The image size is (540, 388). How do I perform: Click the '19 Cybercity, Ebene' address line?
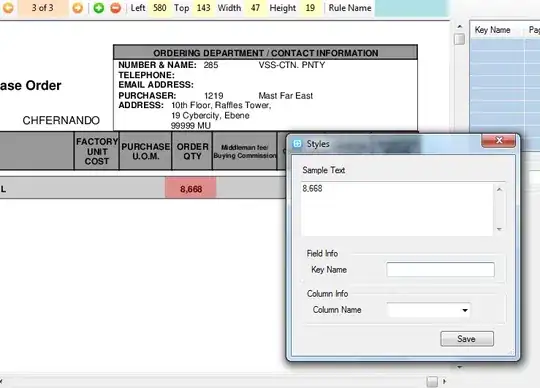tap(210, 115)
